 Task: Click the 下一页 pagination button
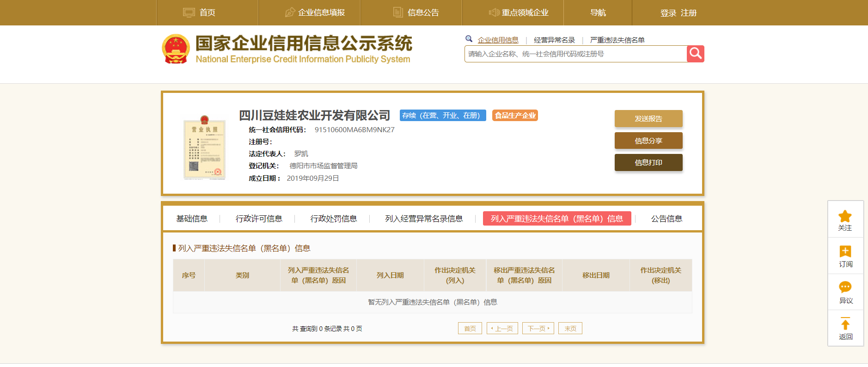pos(538,328)
